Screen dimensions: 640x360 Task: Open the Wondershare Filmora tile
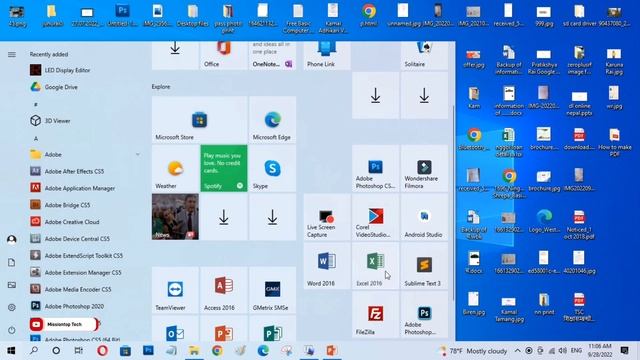[424, 168]
